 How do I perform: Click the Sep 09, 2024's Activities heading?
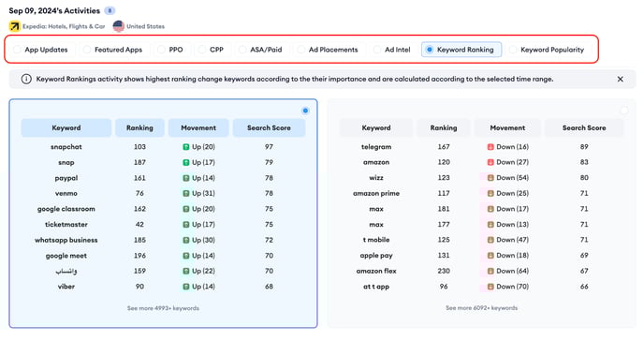[54, 10]
